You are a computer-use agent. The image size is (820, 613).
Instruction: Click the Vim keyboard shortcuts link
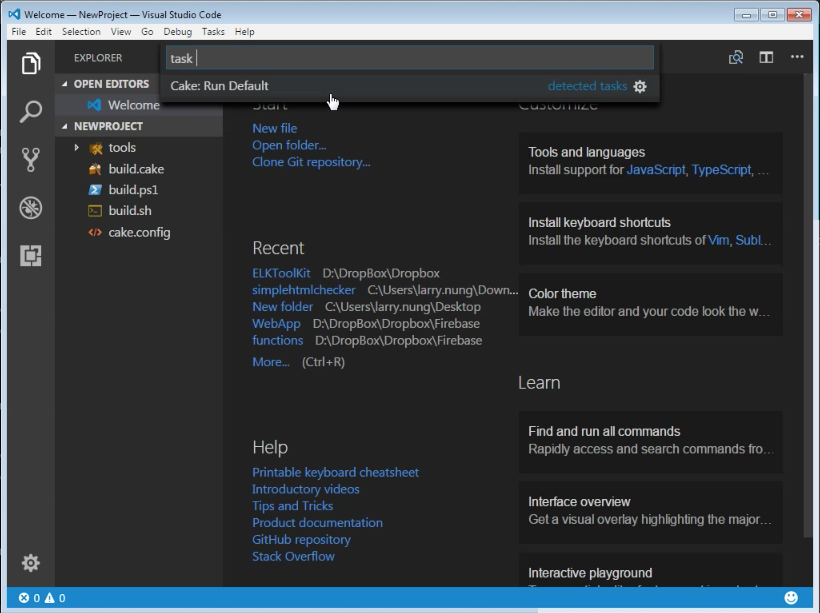click(718, 240)
